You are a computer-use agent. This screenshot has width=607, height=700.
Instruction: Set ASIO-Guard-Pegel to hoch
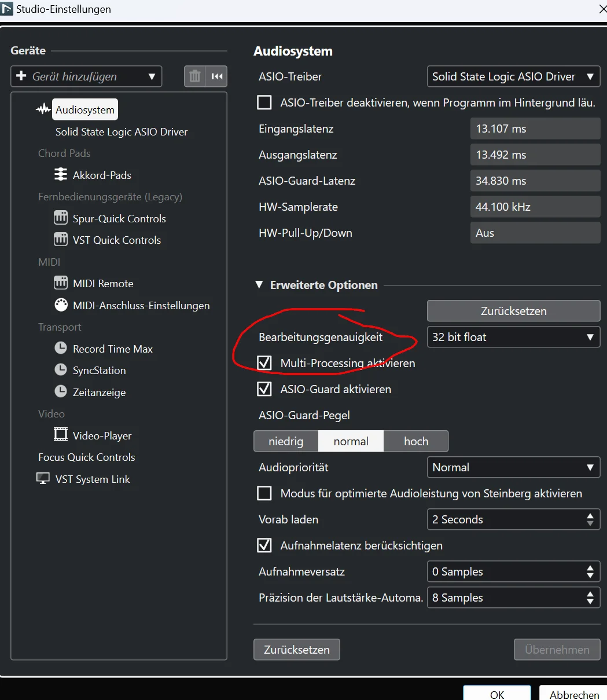416,441
